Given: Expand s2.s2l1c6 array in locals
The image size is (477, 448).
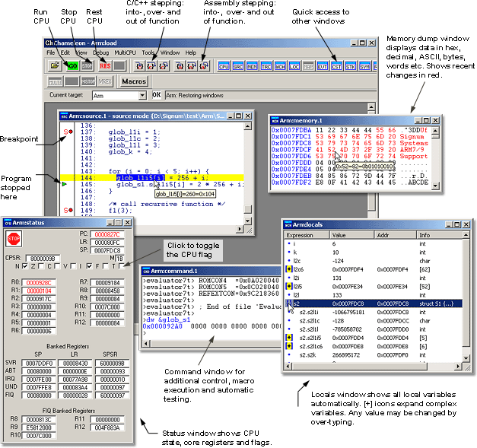Looking at the screenshot, I should 289,346.
